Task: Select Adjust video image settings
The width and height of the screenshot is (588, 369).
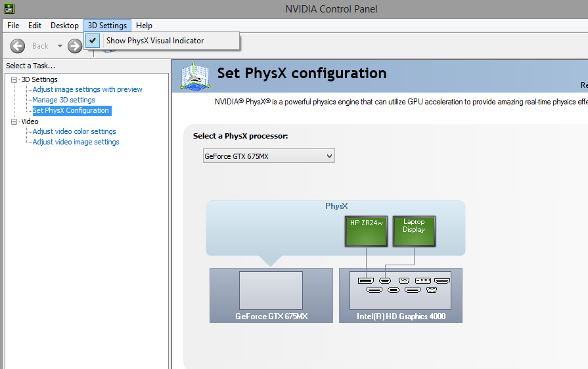Action: [76, 142]
